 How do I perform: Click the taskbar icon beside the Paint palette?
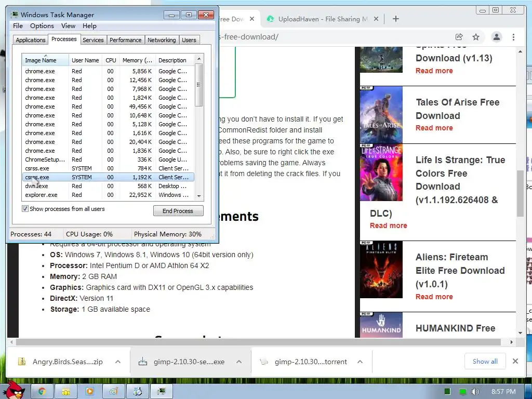(137, 392)
